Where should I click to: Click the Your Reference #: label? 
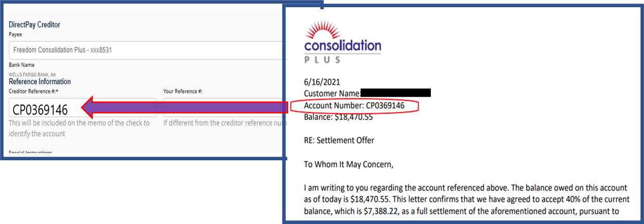click(183, 91)
